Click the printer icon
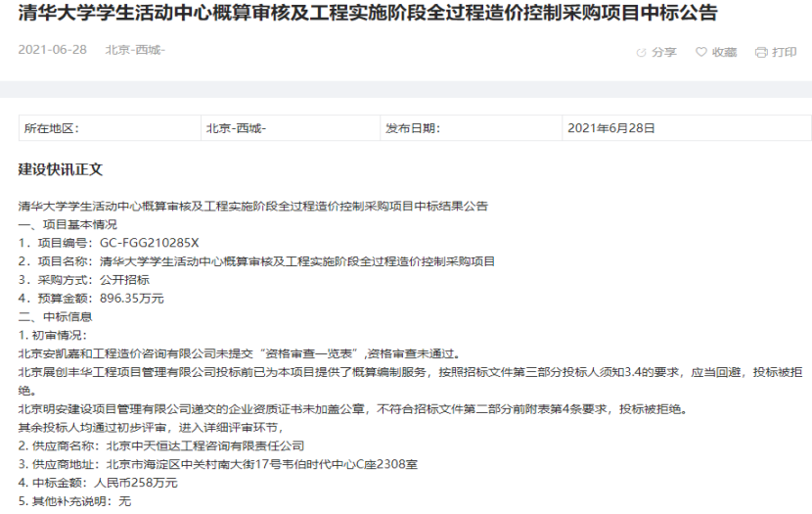812x514 pixels. tap(760, 52)
